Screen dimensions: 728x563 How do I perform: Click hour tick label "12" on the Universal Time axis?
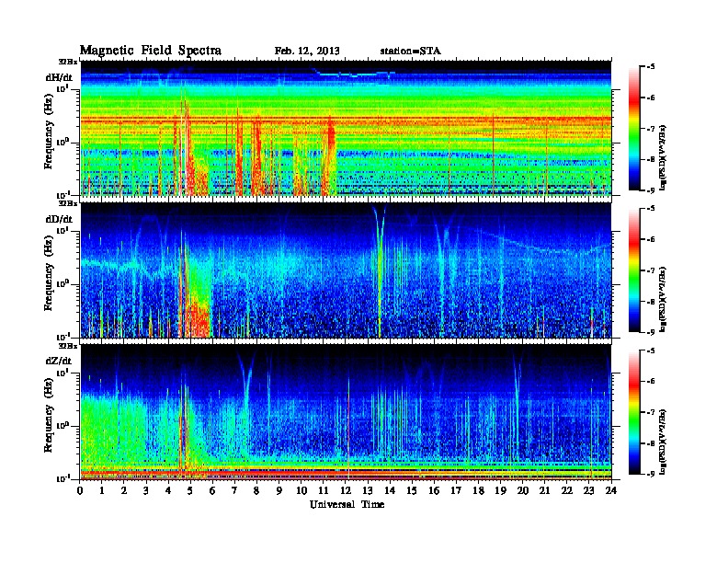(346, 490)
